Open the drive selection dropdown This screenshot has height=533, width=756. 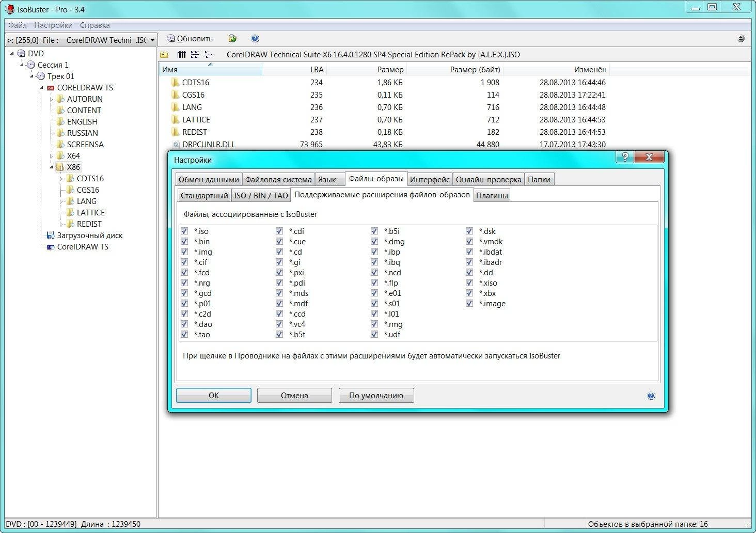click(152, 40)
